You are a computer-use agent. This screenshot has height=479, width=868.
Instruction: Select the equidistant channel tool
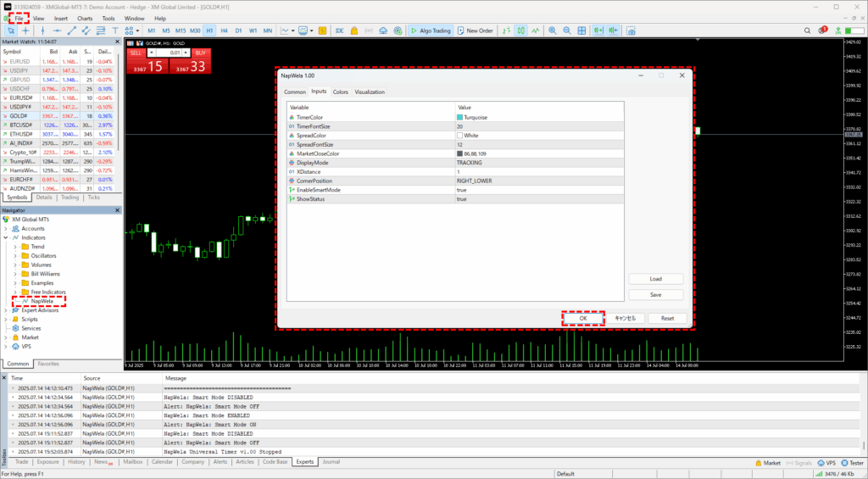tap(86, 31)
